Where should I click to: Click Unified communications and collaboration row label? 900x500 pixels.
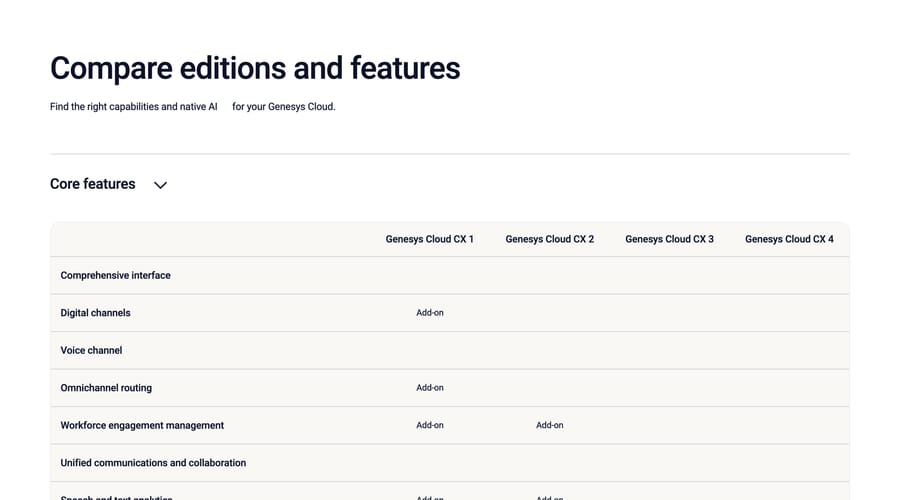point(153,463)
